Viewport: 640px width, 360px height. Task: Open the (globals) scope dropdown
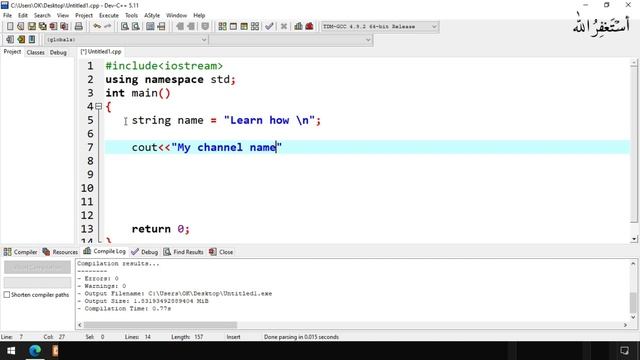(x=126, y=40)
